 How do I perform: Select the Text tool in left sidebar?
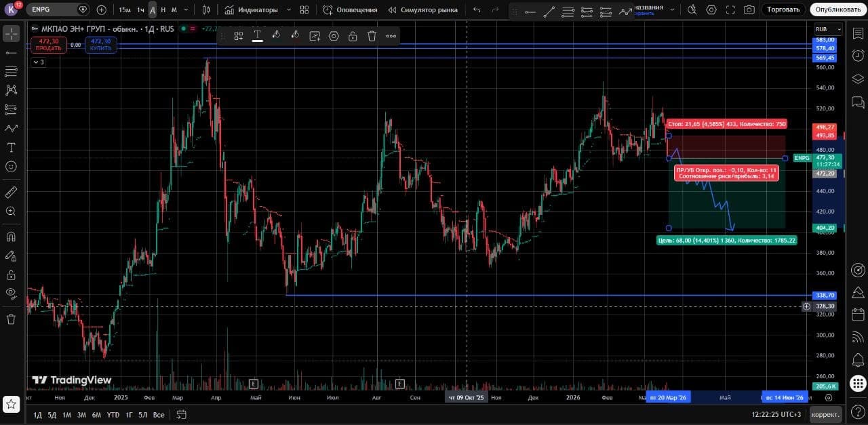tap(11, 147)
